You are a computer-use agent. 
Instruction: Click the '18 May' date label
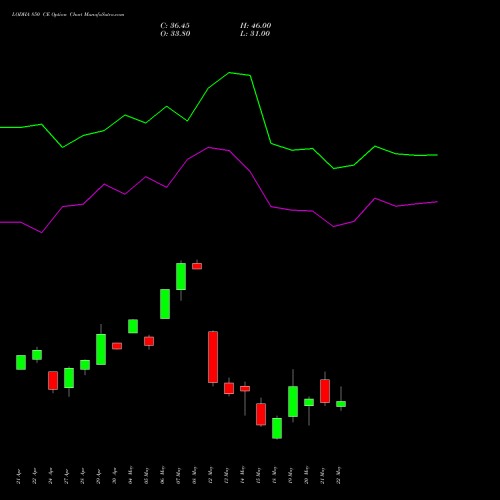point(275,475)
